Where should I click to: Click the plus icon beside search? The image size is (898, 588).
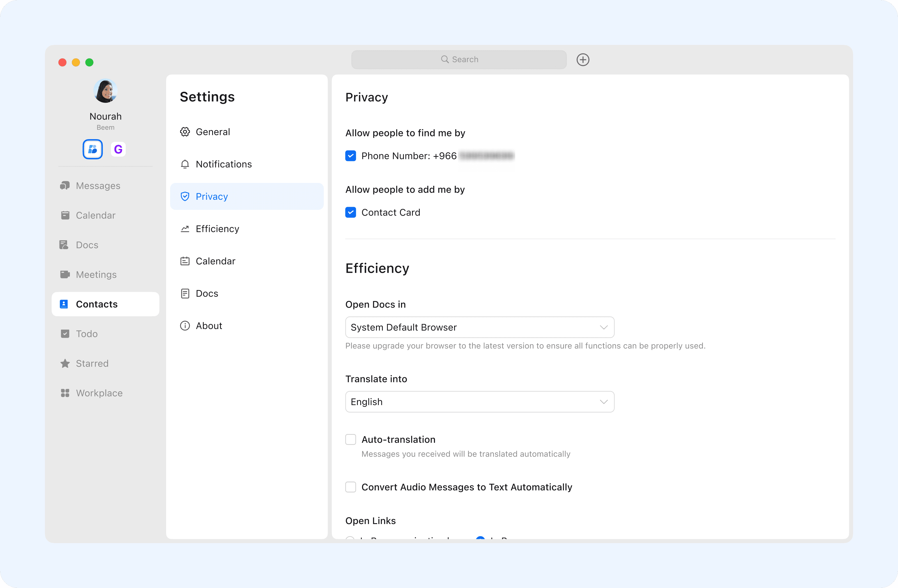(583, 59)
